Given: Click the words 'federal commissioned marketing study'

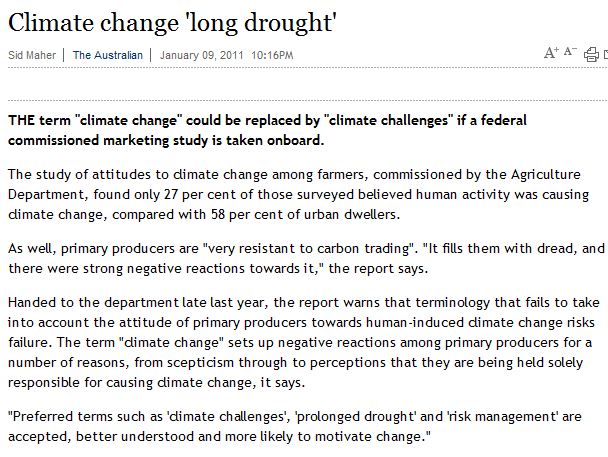Looking at the screenshot, I should pos(267,130).
